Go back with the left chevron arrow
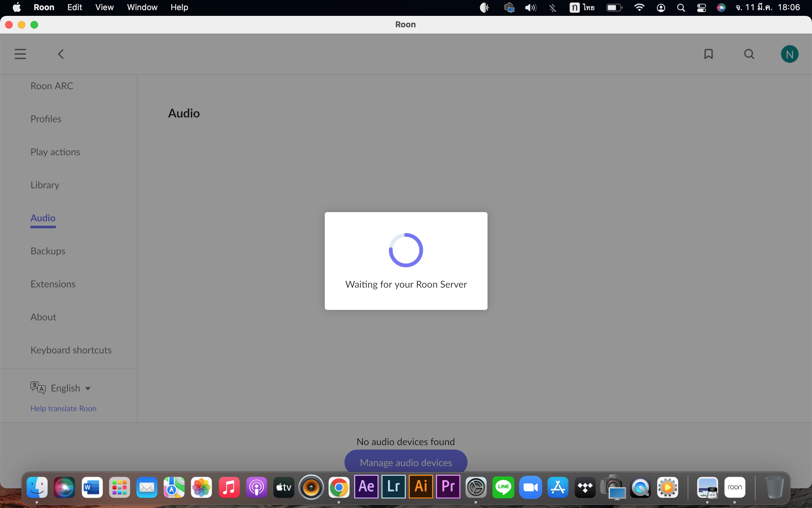The height and width of the screenshot is (508, 812). [61, 54]
